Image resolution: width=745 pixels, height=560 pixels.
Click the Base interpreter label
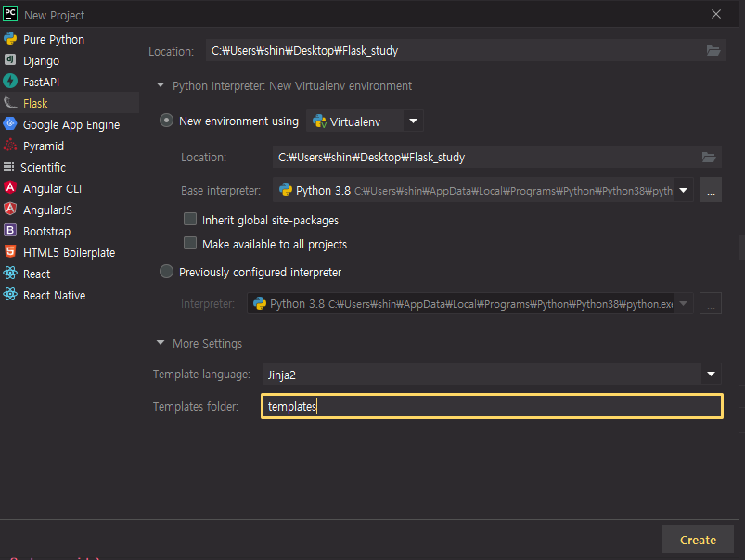221,190
